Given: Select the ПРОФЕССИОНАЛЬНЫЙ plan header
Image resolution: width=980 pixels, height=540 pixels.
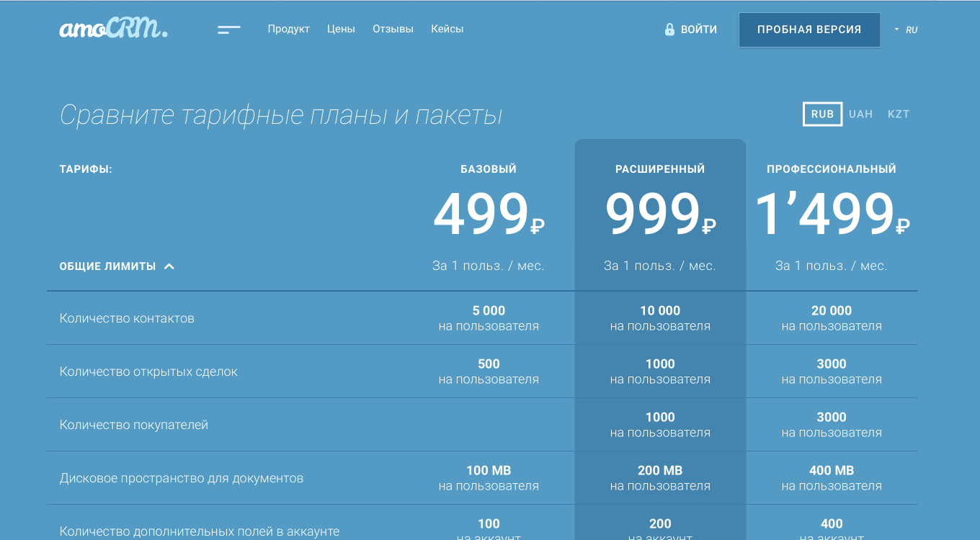Looking at the screenshot, I should coord(831,168).
